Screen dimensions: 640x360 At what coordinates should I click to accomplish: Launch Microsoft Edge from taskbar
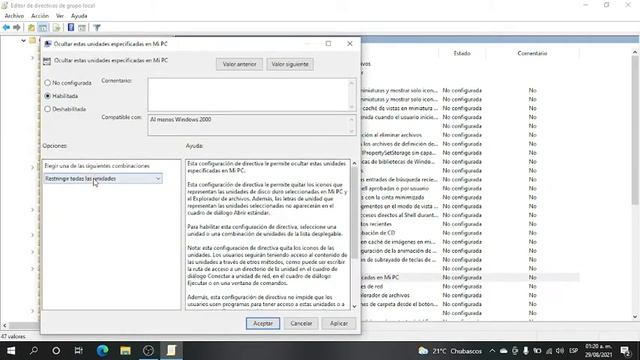coord(102,351)
